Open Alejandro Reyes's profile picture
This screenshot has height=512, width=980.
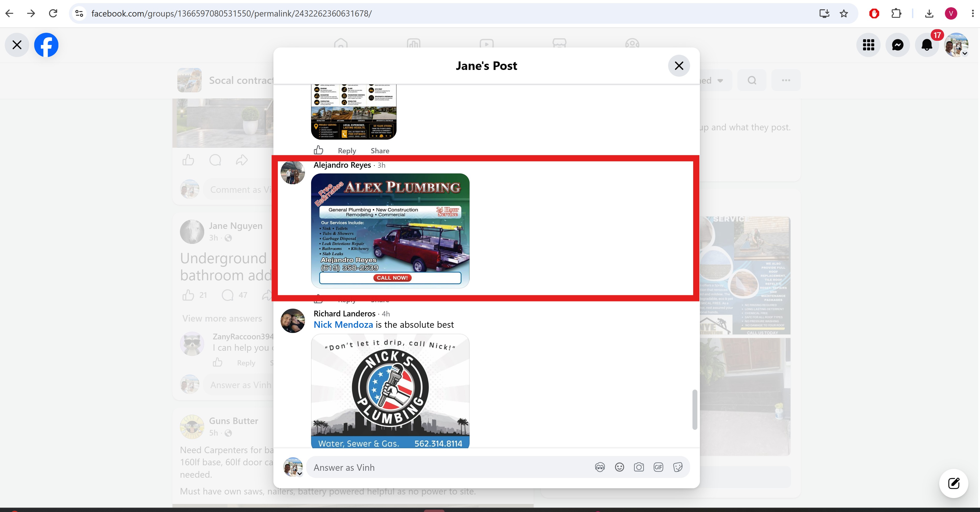pos(293,172)
